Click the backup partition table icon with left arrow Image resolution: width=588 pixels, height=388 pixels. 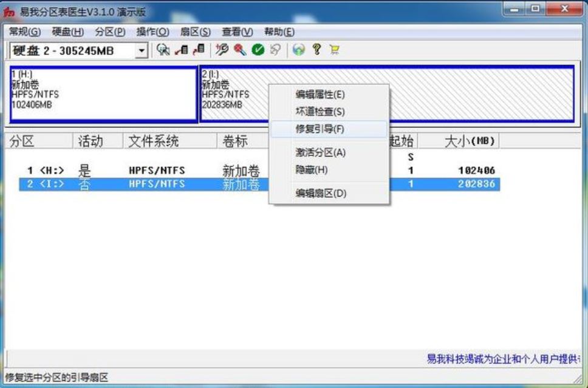point(181,49)
